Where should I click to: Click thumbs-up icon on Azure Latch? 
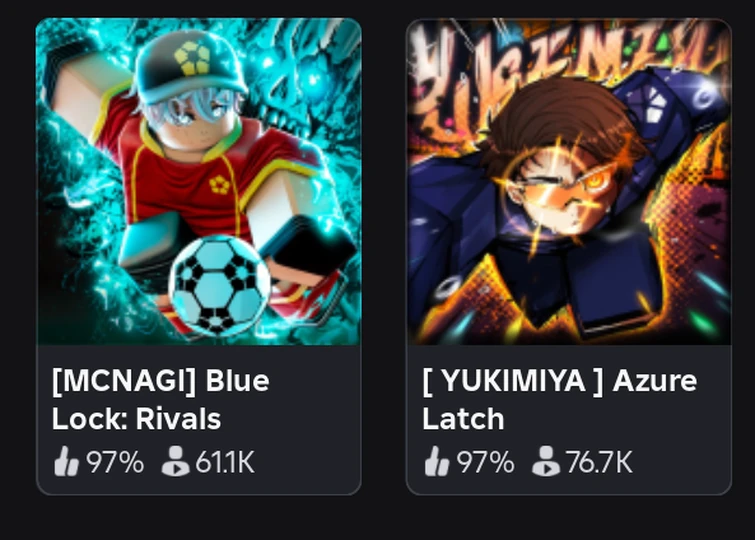click(436, 461)
